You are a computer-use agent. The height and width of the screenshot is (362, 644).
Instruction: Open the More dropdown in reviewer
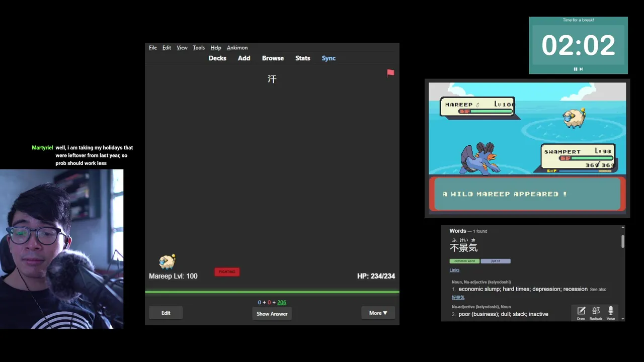tap(378, 313)
